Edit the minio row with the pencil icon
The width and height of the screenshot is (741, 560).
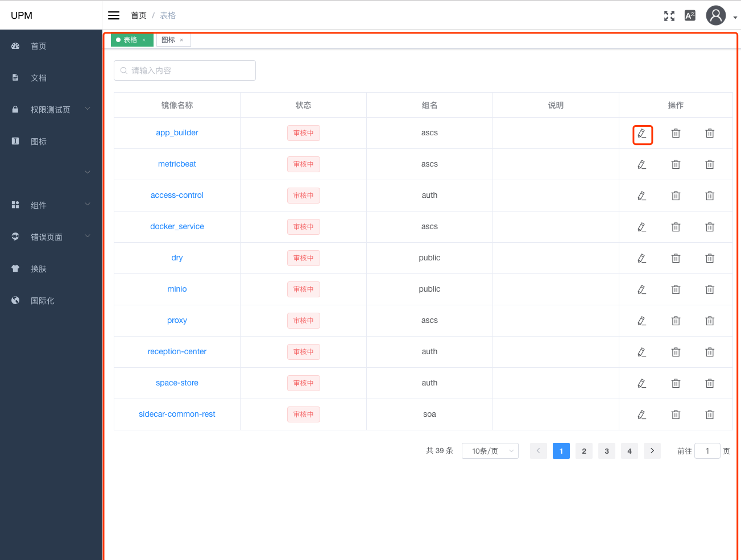(641, 289)
